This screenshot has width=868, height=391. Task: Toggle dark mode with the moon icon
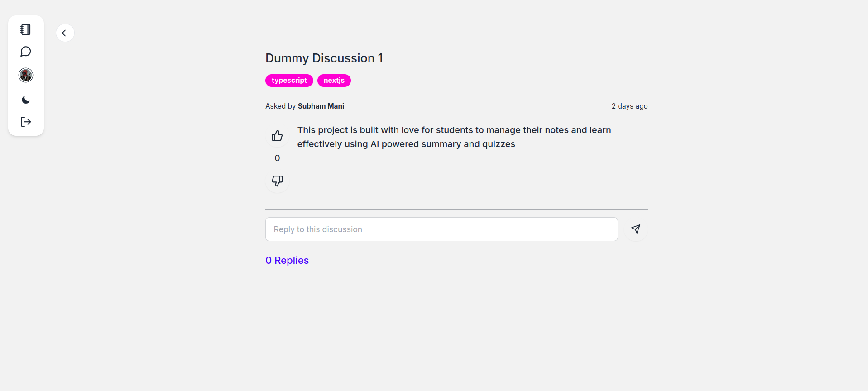click(25, 100)
